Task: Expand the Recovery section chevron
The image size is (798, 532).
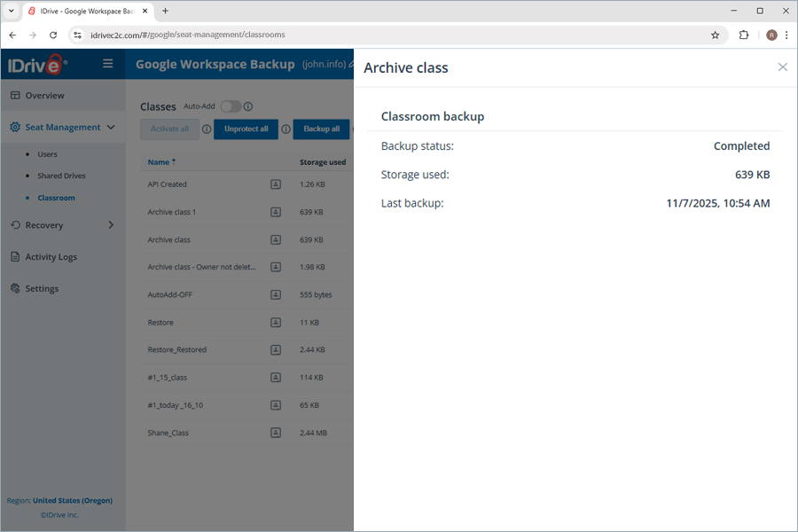Action: [111, 224]
